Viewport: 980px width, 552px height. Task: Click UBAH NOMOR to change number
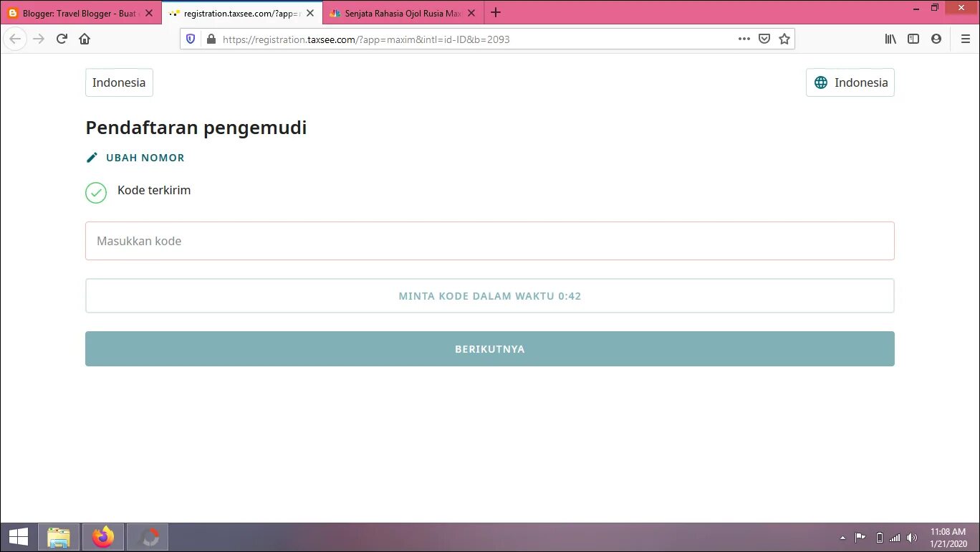coord(145,158)
